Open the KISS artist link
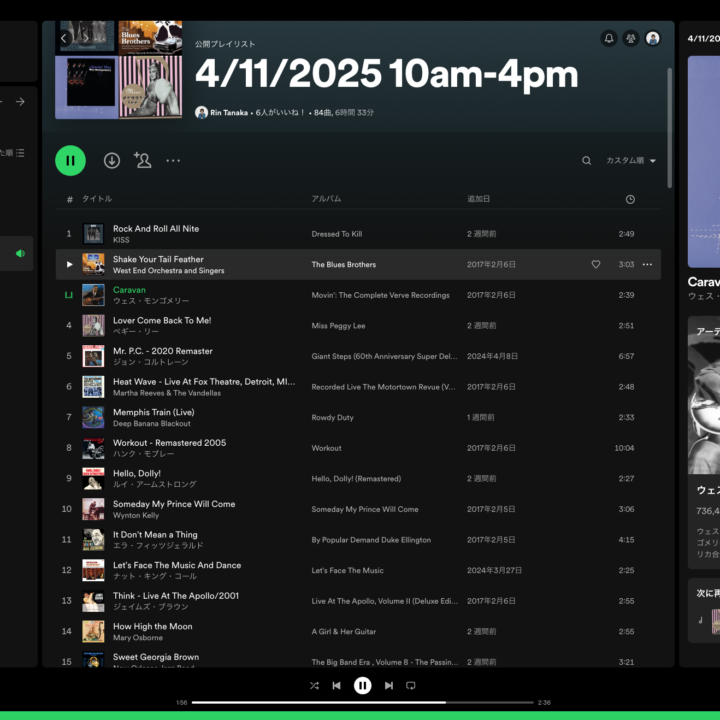This screenshot has width=720, height=720. click(121, 240)
